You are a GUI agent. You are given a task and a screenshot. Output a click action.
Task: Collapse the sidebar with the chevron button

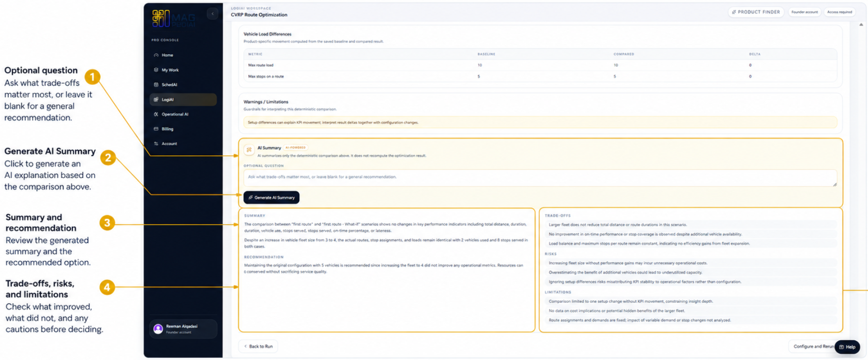tap(212, 14)
